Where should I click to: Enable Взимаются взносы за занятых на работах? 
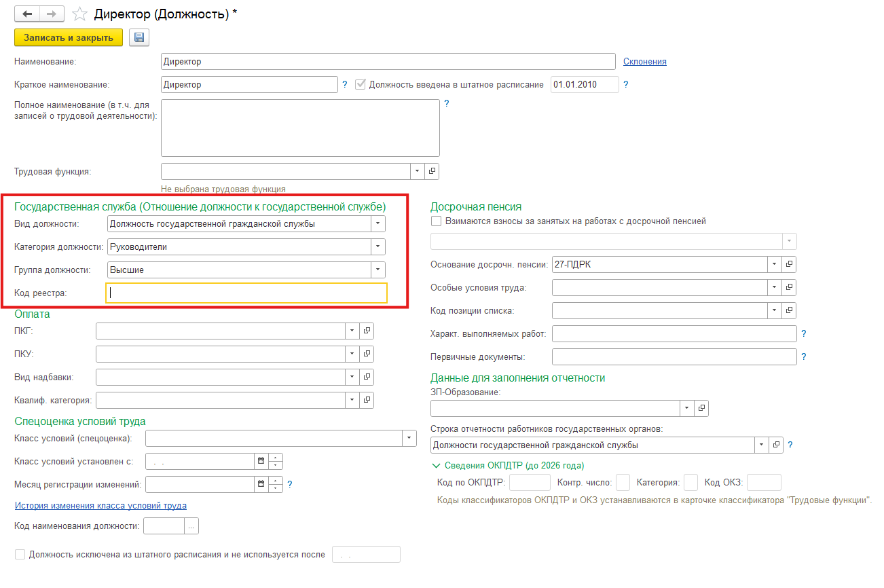[x=436, y=221]
